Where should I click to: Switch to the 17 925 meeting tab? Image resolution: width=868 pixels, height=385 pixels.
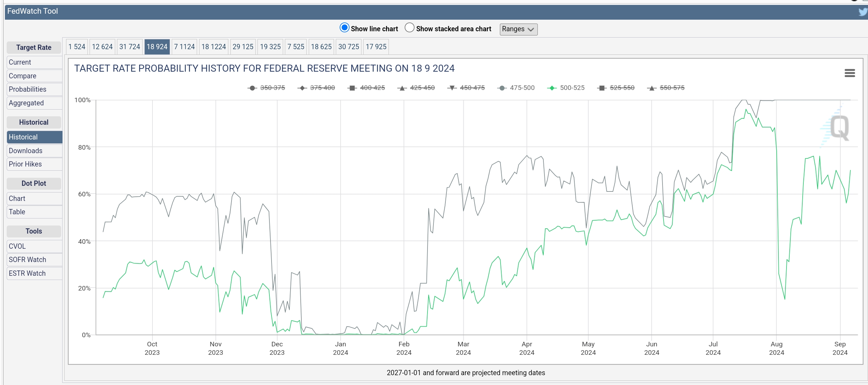pos(376,47)
